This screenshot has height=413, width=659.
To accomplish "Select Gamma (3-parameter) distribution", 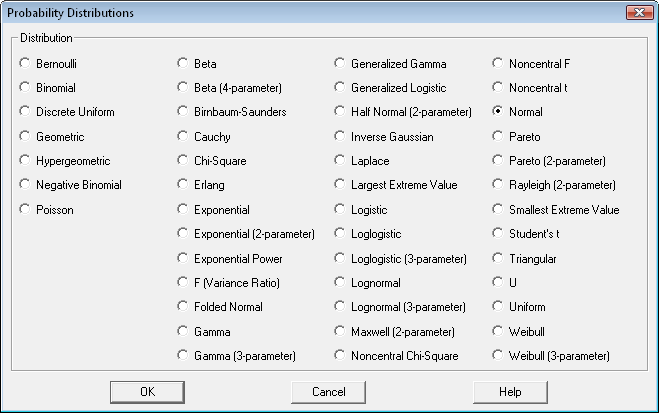I will (183, 356).
